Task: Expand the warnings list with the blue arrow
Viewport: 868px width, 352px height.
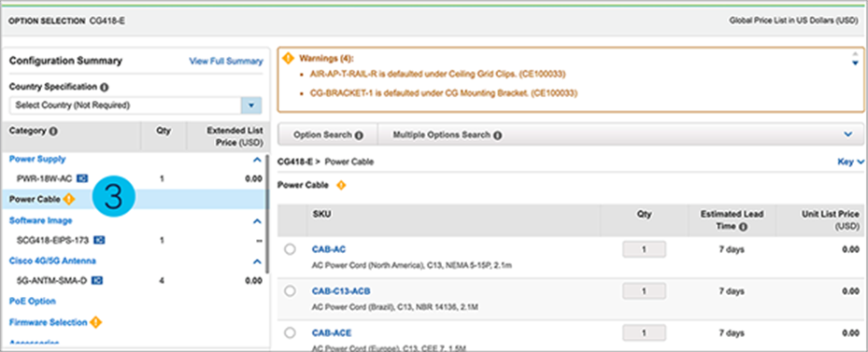Action: pos(855,63)
